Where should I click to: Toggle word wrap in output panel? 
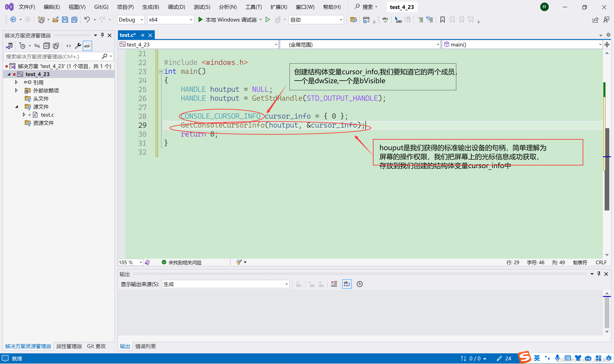pos(347,284)
